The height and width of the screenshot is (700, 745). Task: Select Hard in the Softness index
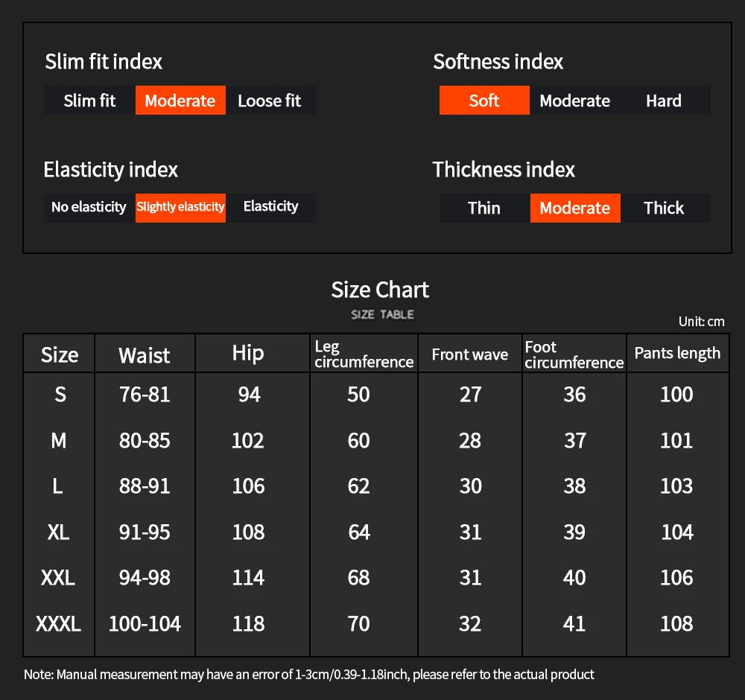664,101
